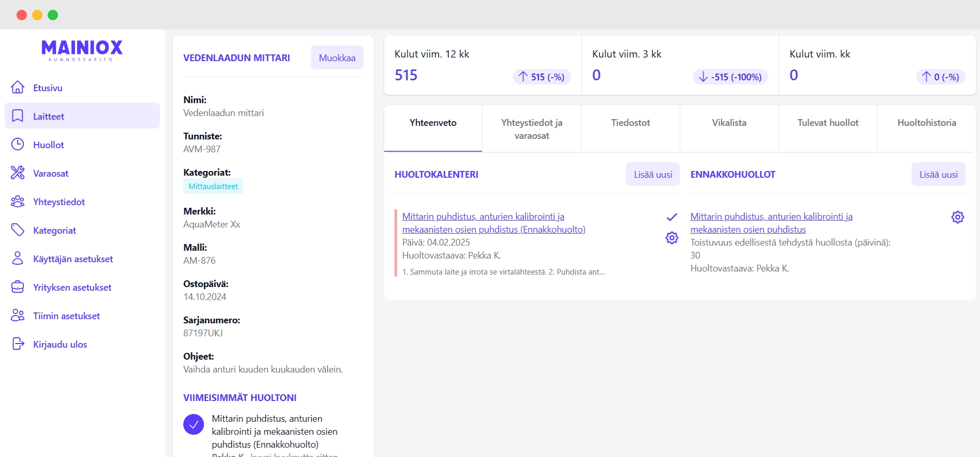
Task: Open Huollot via the clock icon
Action: click(x=18, y=145)
